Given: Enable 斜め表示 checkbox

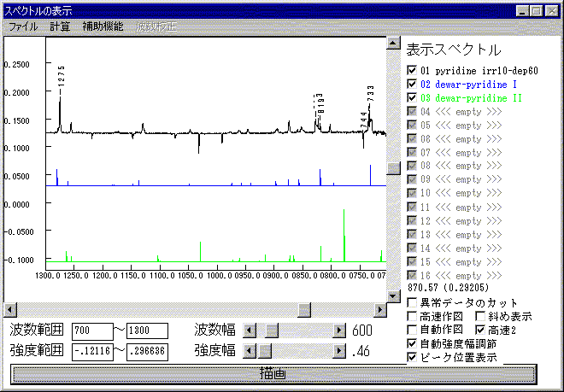Looking at the screenshot, I should click(479, 316).
